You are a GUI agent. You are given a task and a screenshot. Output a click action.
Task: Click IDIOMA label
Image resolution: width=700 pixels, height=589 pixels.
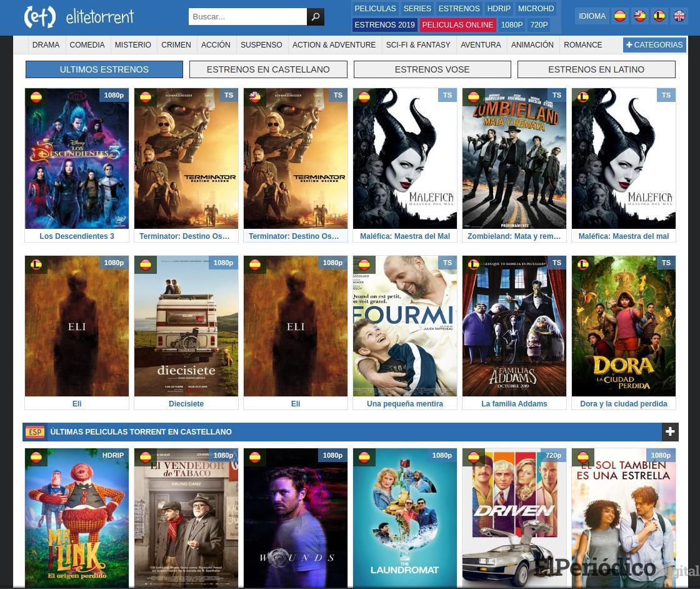tap(592, 16)
